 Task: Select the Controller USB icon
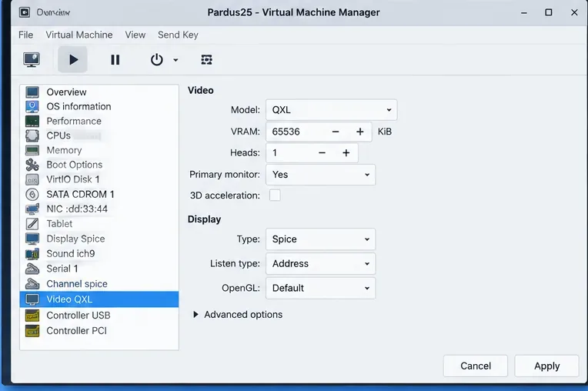(32, 316)
